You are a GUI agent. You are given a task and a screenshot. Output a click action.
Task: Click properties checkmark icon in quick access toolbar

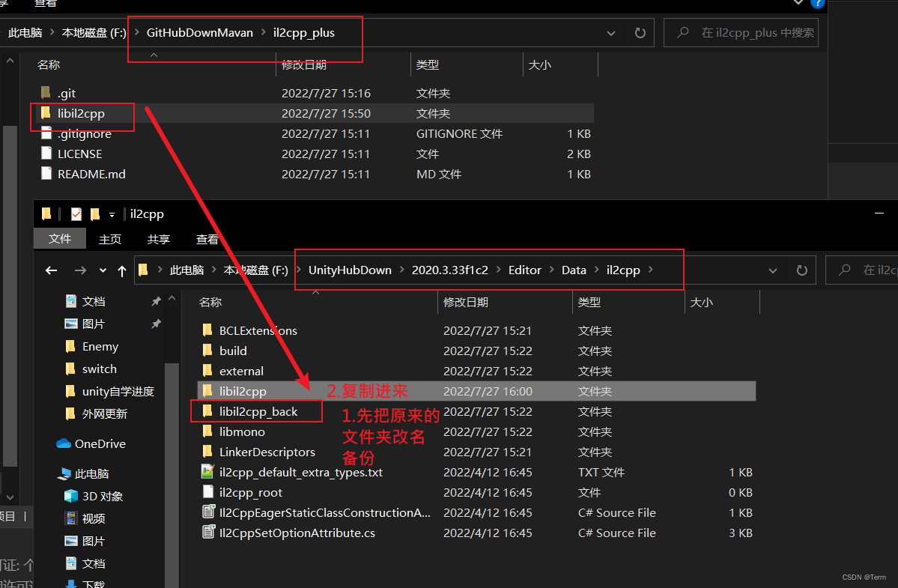coord(76,214)
